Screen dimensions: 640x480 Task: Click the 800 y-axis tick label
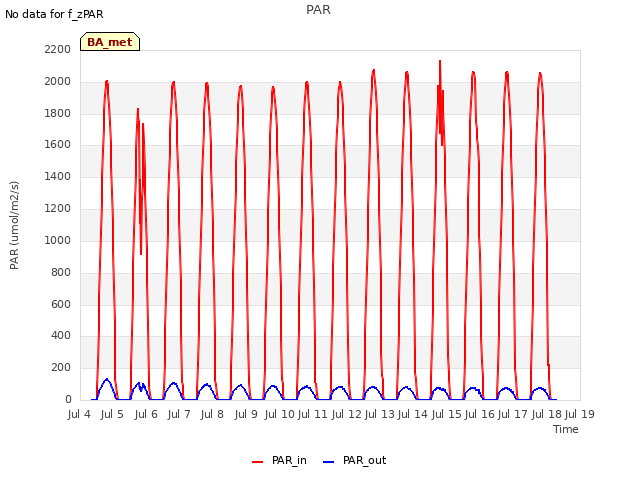tap(61, 272)
